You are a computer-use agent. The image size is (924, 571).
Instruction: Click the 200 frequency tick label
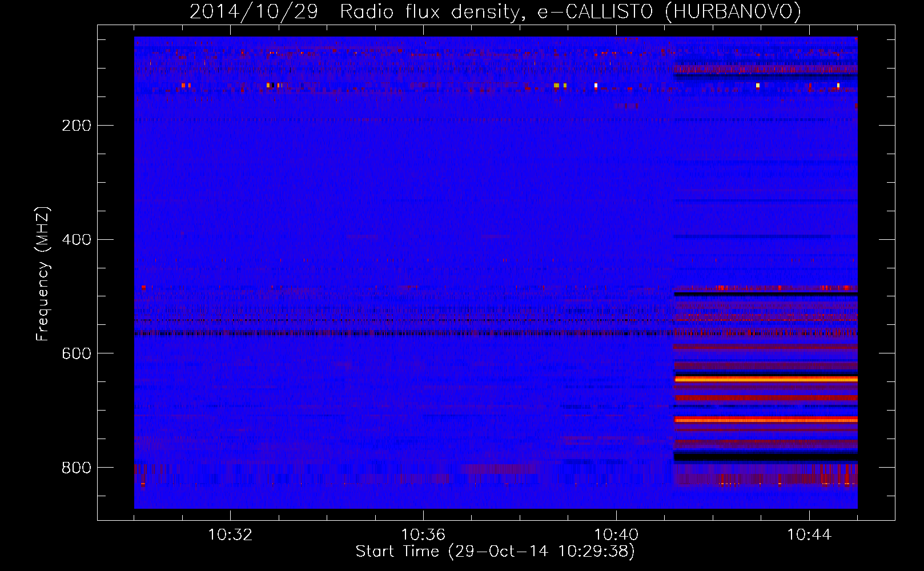77,126
